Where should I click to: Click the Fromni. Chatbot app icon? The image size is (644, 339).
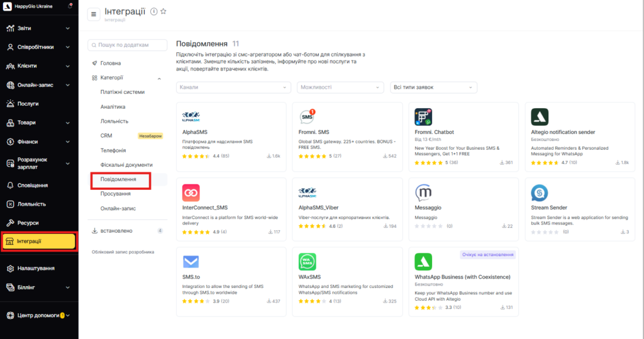pyautogui.click(x=423, y=116)
